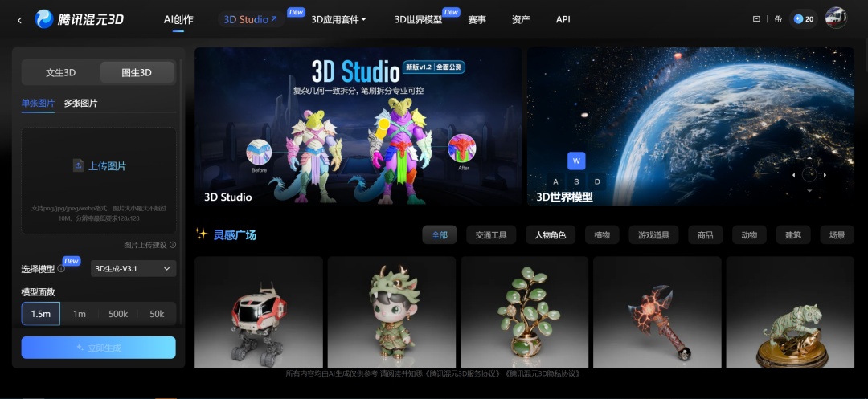The image size is (868, 399).
Task: Filter the gallery by 人物角色
Action: coord(551,235)
